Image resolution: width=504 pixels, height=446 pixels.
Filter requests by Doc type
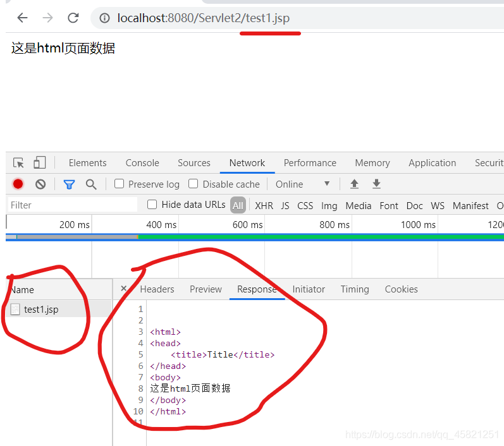click(x=415, y=205)
